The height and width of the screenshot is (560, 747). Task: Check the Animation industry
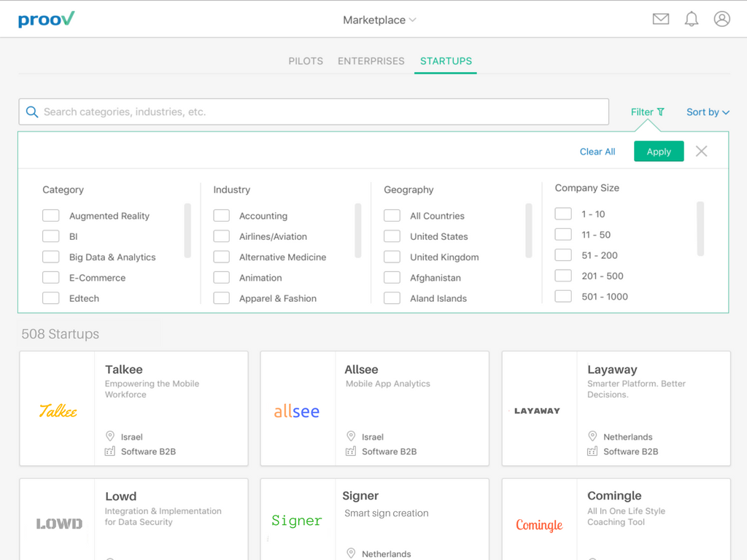(222, 278)
